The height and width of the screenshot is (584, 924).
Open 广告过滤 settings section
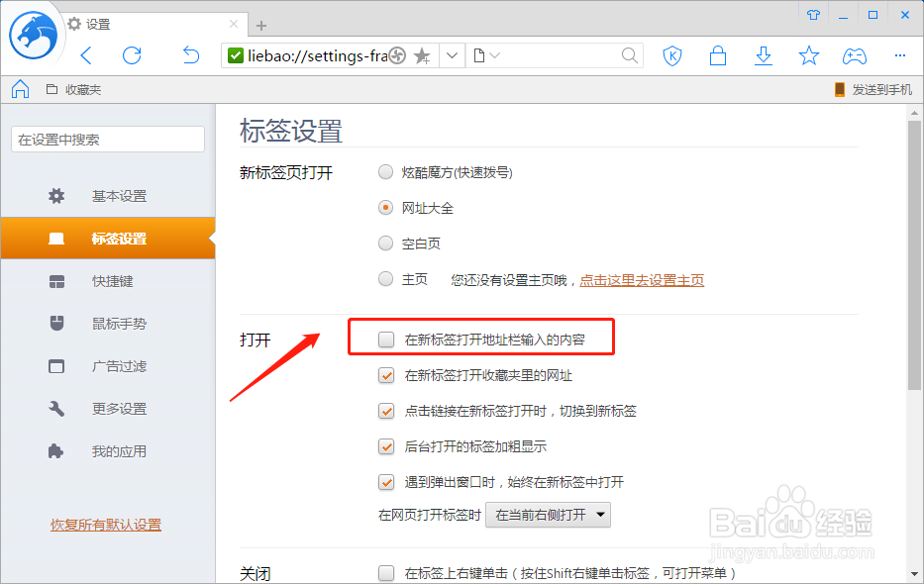tap(108, 366)
